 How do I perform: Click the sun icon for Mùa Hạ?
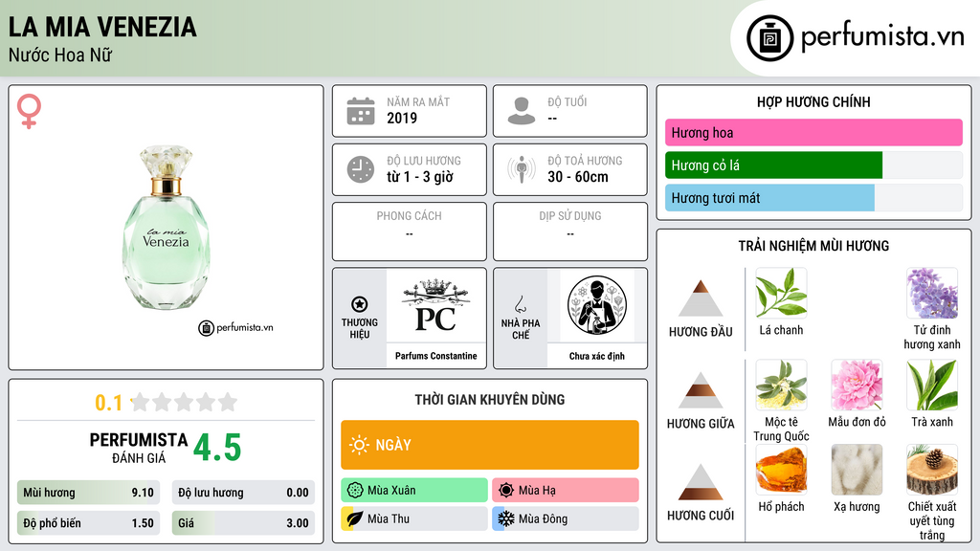[506, 491]
